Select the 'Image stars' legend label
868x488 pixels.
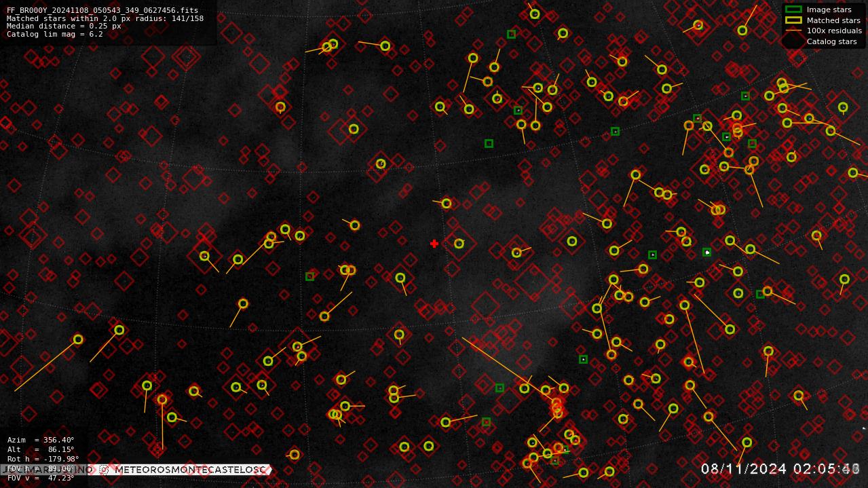coord(829,10)
